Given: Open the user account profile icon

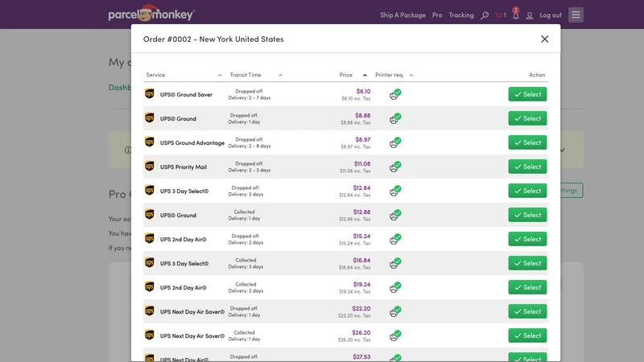Looking at the screenshot, I should pos(530,15).
